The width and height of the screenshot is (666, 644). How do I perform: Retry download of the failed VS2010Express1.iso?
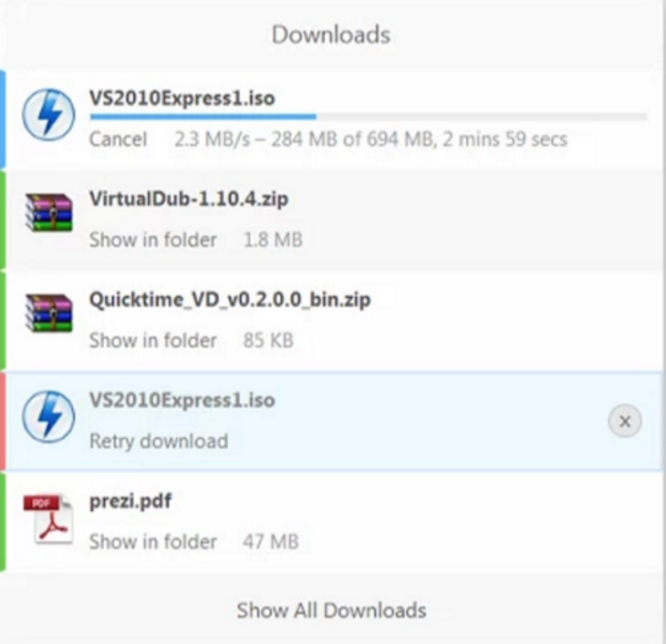pos(159,441)
